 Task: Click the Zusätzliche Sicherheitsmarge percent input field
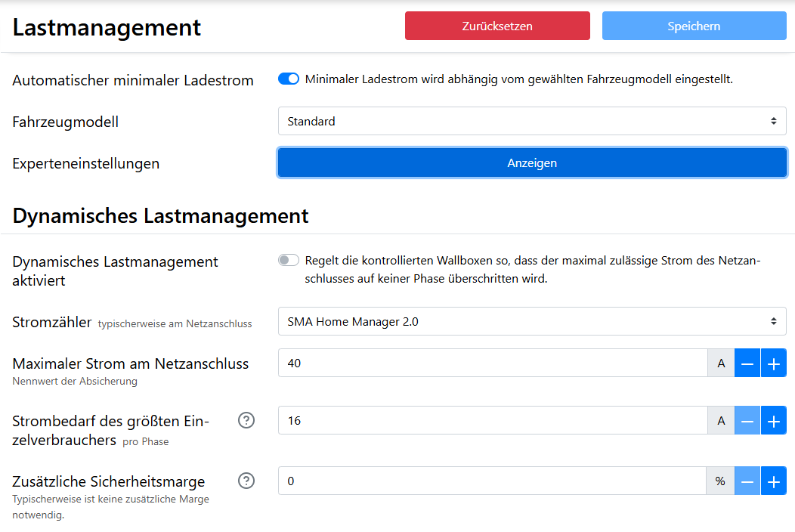coord(493,481)
